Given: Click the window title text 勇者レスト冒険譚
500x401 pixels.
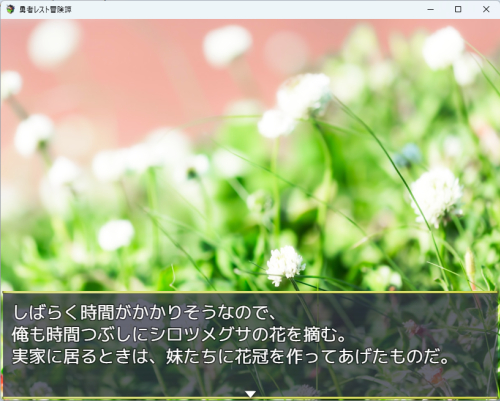Looking at the screenshot, I should click(45, 10).
